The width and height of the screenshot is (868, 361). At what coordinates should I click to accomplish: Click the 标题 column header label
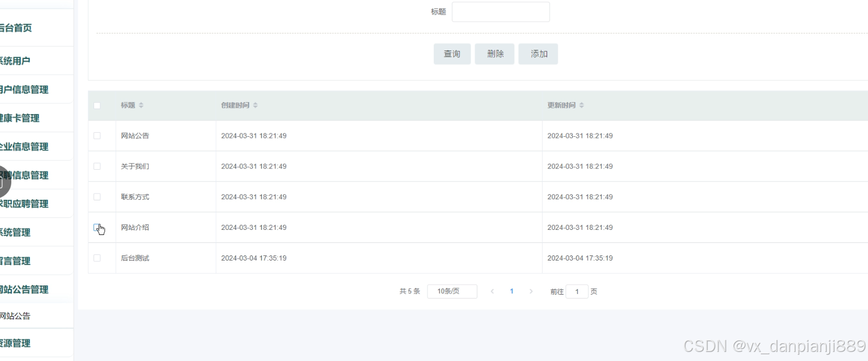coord(128,106)
